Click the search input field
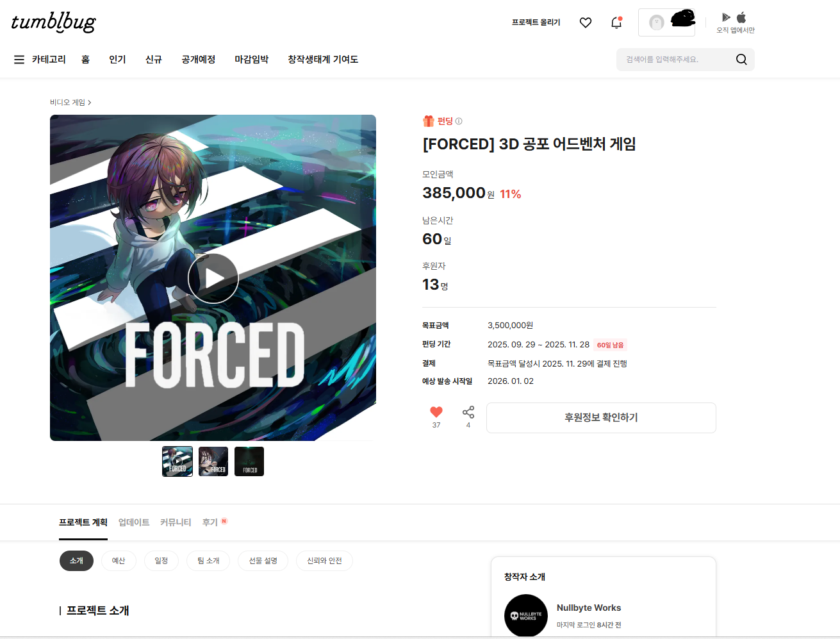The height and width of the screenshot is (639, 840). point(676,60)
